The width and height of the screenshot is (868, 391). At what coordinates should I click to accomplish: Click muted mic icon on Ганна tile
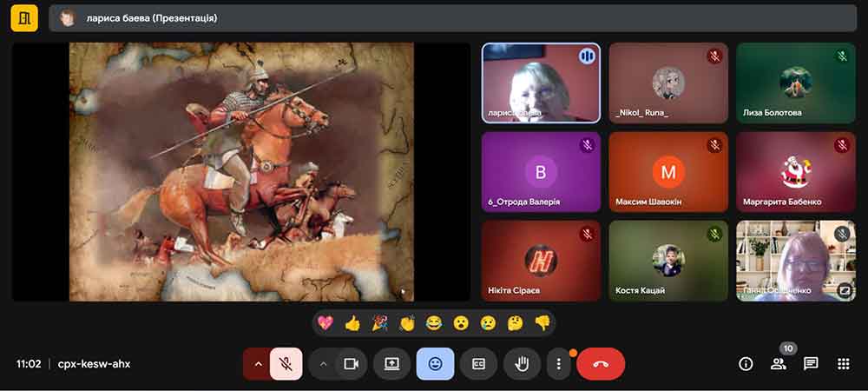(x=842, y=234)
